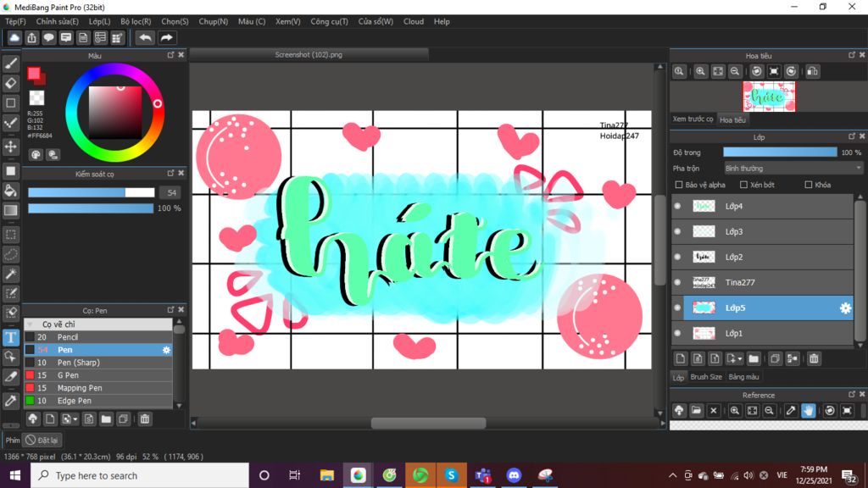Choose the Bucket fill tool

tap(10, 191)
